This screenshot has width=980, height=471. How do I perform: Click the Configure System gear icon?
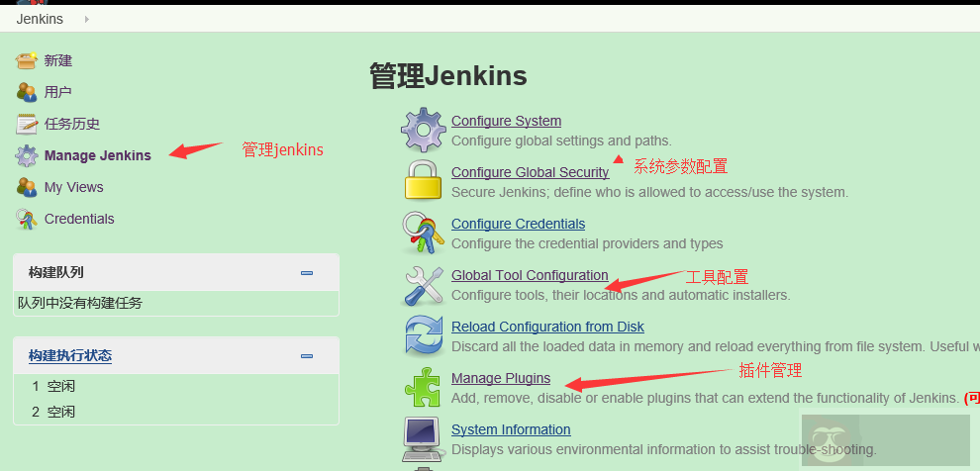click(423, 130)
